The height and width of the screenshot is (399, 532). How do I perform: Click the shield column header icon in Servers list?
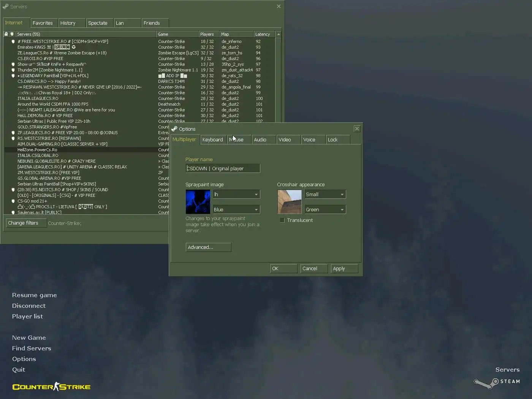[x=12, y=34]
